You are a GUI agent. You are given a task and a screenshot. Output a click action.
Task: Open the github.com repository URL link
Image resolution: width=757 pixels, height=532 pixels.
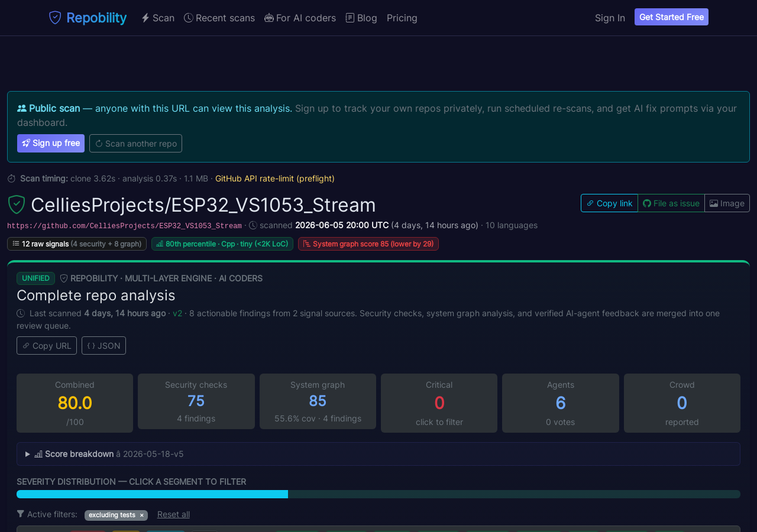click(124, 226)
